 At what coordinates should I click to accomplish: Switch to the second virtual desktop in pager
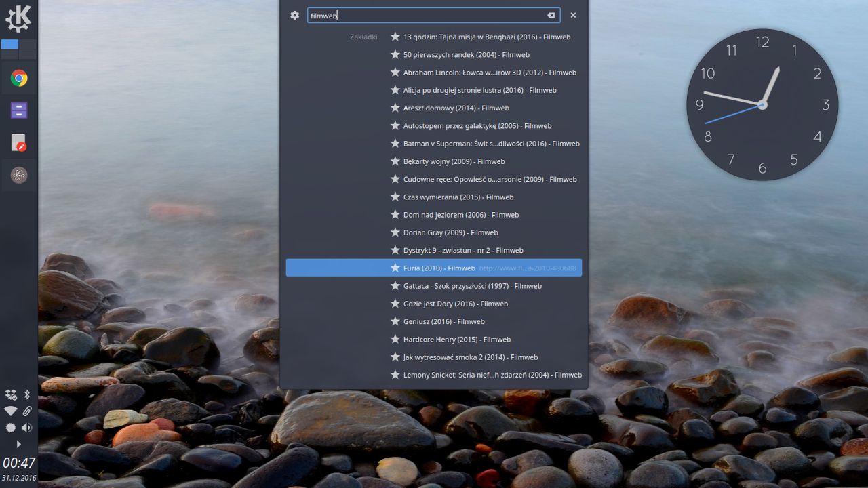click(x=28, y=44)
